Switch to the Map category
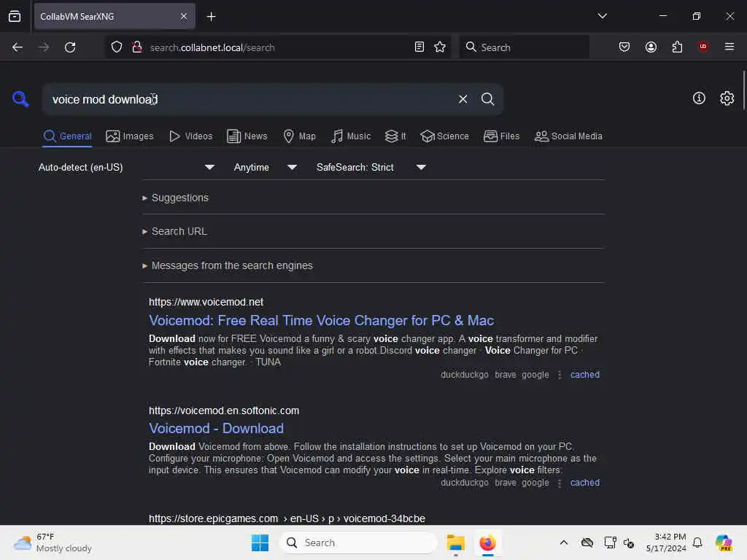The image size is (747, 560). pyautogui.click(x=299, y=136)
